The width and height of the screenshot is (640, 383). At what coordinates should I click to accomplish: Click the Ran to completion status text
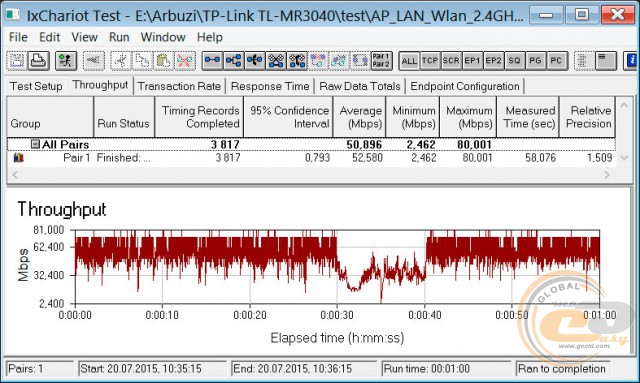coord(562,369)
